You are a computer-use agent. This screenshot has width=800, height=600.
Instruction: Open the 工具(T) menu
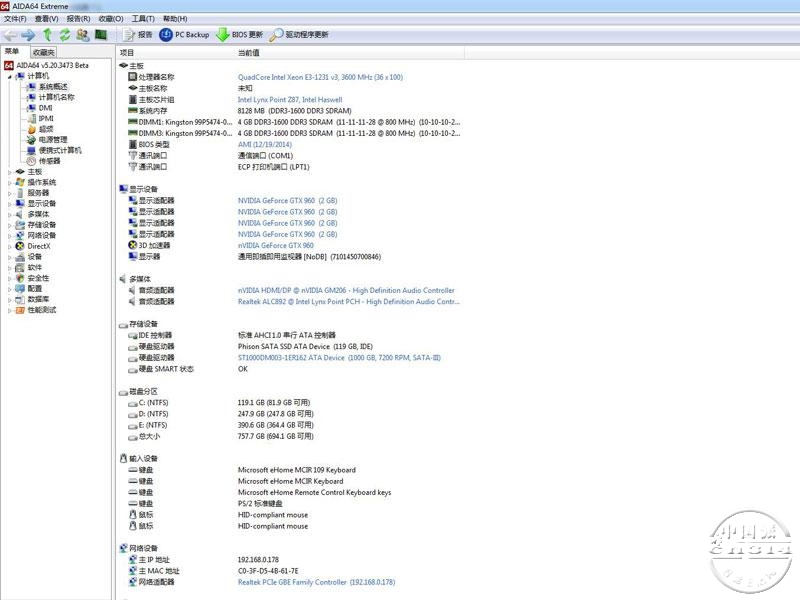click(x=143, y=19)
